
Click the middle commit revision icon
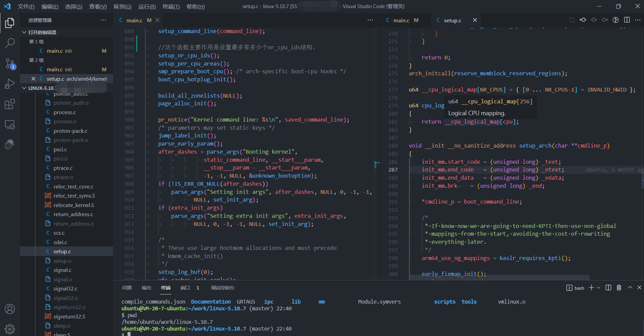[594, 20]
